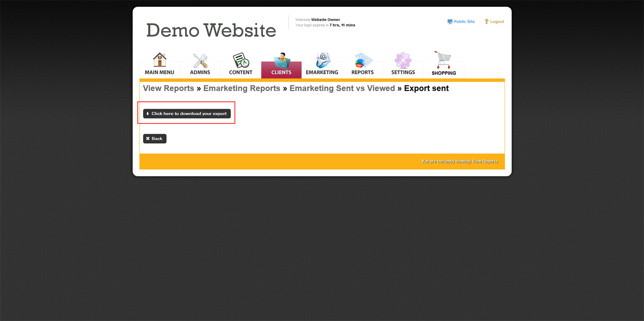The width and height of the screenshot is (644, 321).
Task: Click the footer 'currently viewing: View Reports' text
Action: tap(460, 161)
